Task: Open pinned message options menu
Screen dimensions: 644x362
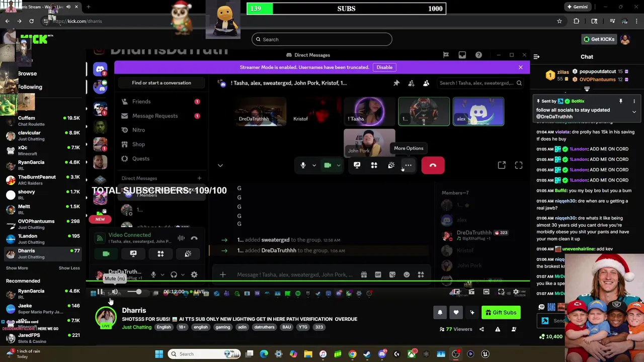Action: pos(634,101)
